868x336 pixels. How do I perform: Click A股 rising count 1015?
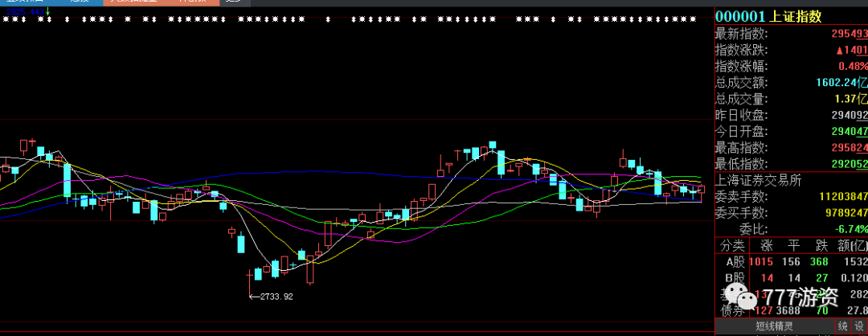click(762, 262)
